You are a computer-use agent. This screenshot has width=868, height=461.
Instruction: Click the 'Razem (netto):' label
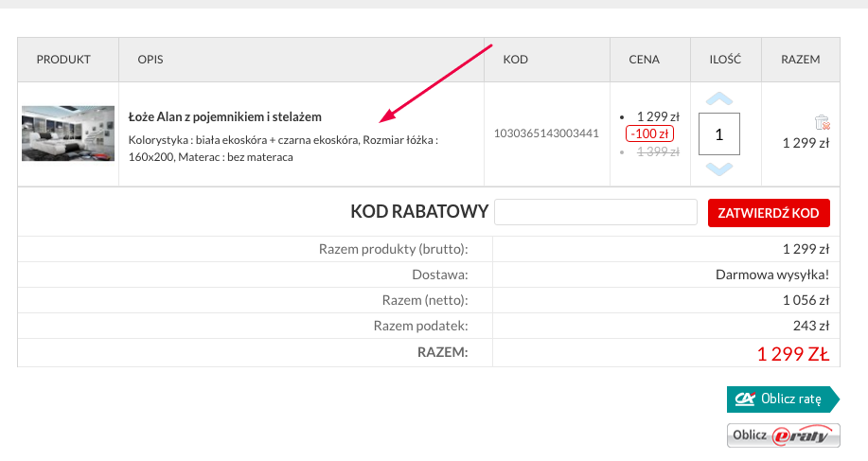coord(425,300)
